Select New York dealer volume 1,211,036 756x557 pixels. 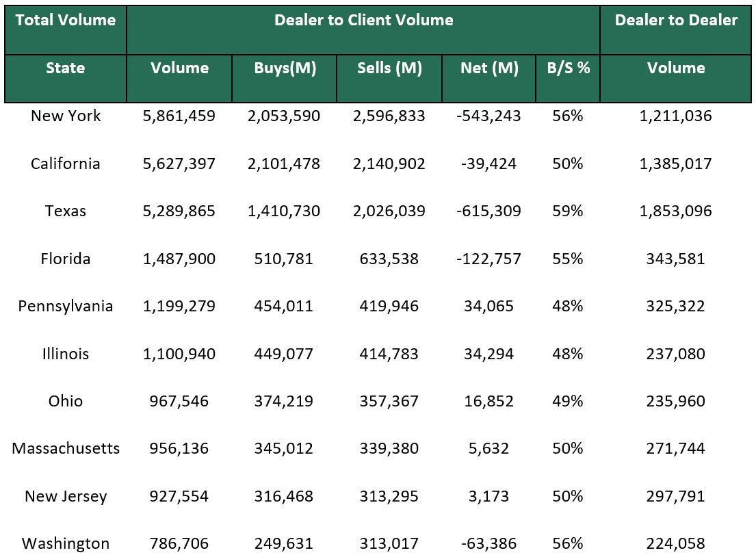676,116
